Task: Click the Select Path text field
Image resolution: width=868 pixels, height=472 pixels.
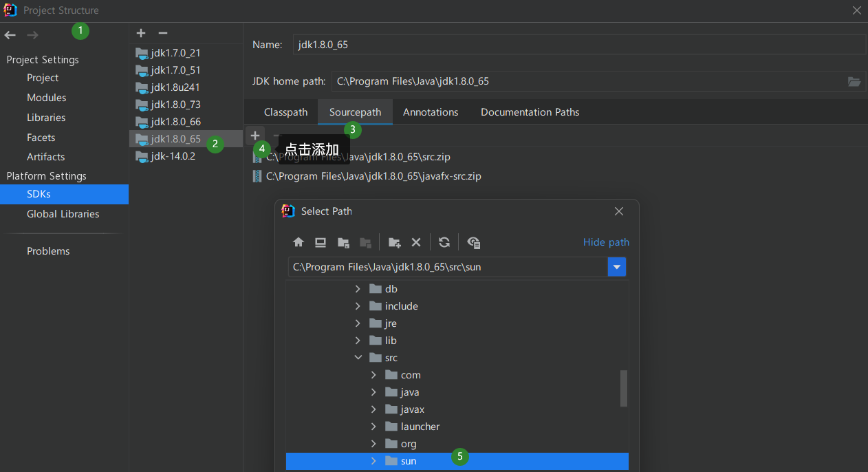Action: 448,267
